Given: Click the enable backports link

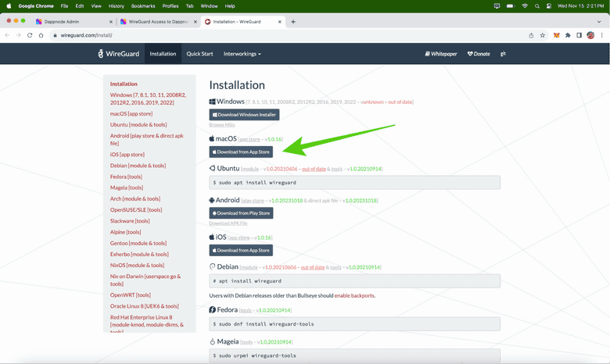Looking at the screenshot, I should coord(354,295).
